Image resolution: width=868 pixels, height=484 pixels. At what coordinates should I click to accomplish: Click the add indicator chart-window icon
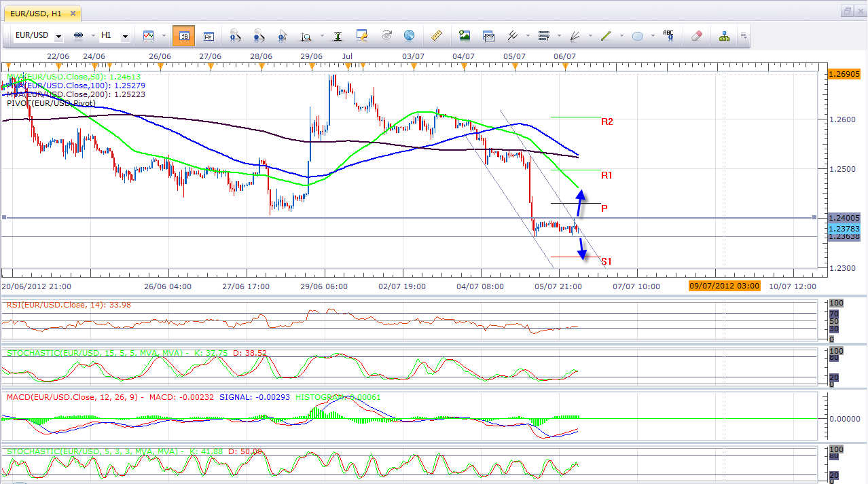click(x=488, y=35)
